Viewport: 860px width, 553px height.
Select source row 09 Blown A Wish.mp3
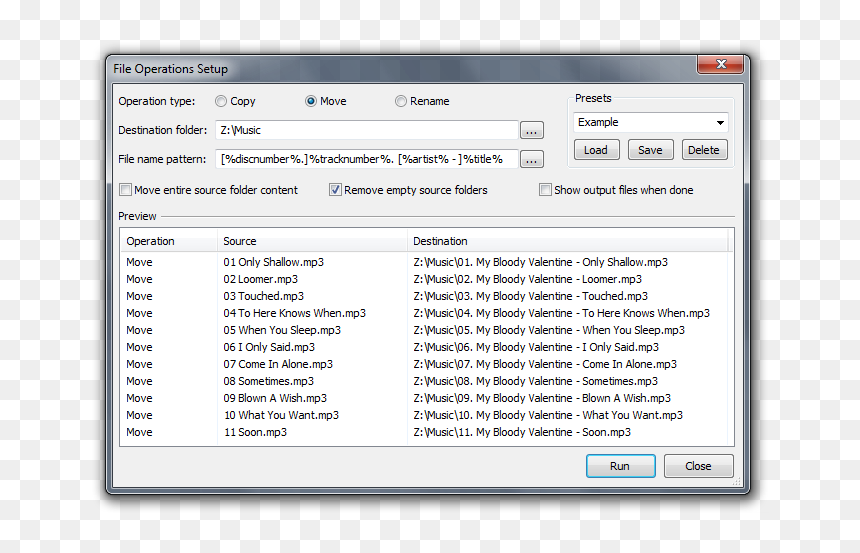[x=275, y=398]
